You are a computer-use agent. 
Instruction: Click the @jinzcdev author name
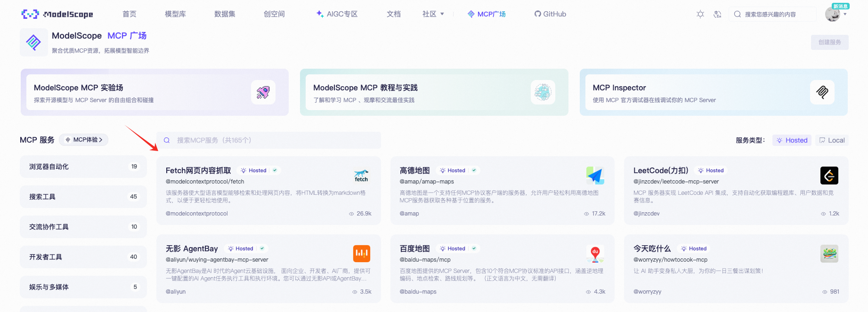[646, 214]
